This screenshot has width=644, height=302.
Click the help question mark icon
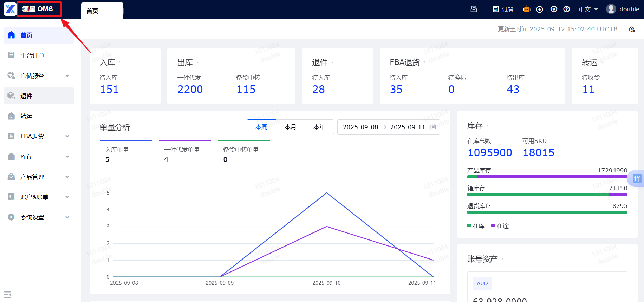click(566, 9)
